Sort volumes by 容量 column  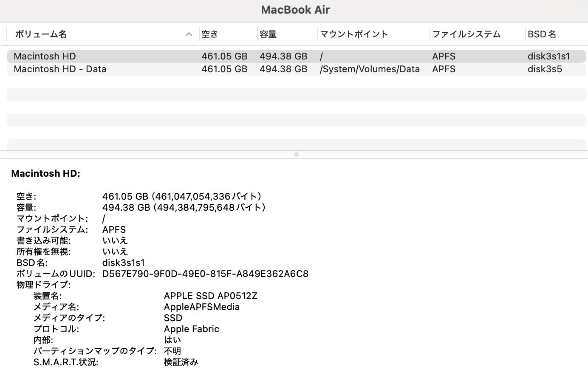[268, 34]
